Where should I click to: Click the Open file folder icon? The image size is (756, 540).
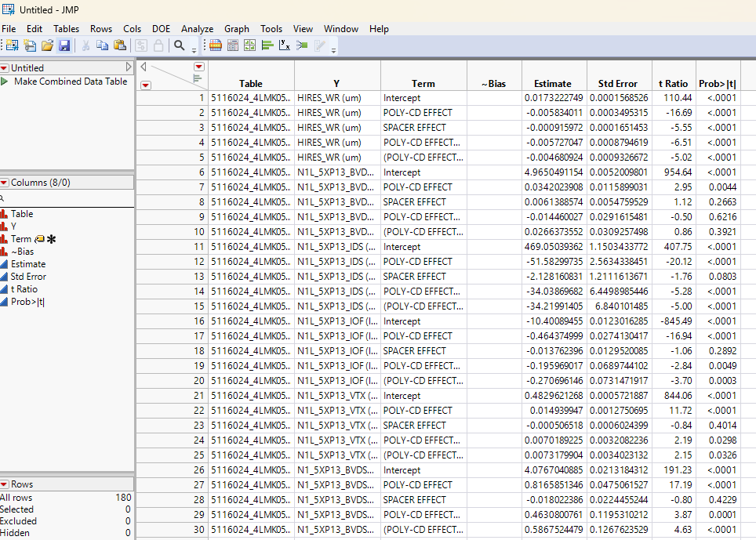[47, 45]
